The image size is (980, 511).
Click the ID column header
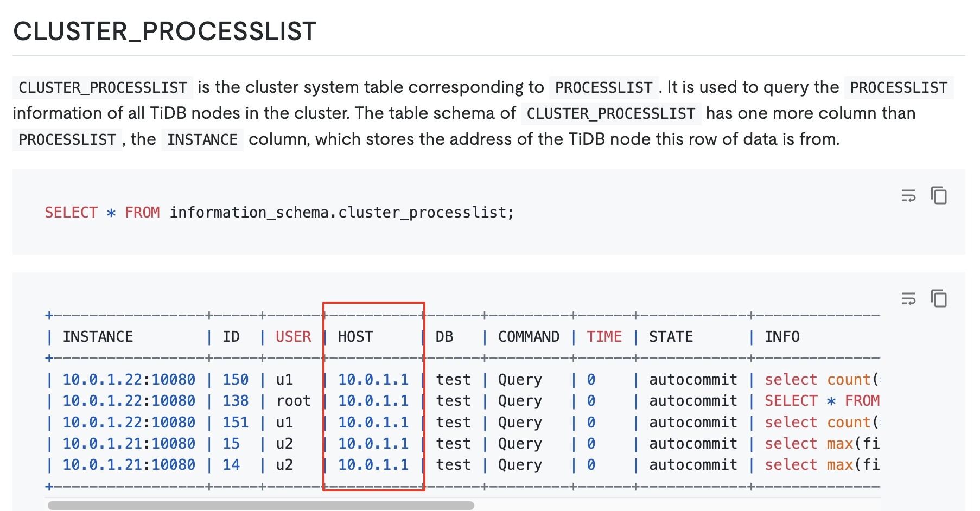[231, 337]
